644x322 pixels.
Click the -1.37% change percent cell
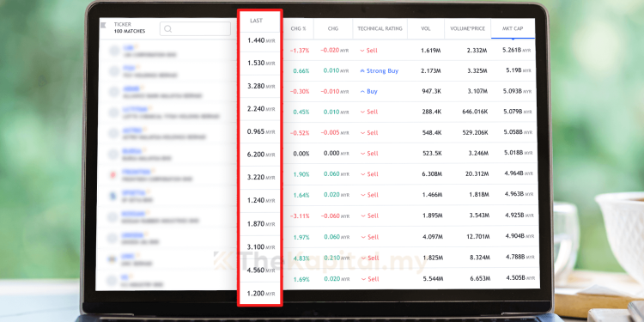point(300,51)
